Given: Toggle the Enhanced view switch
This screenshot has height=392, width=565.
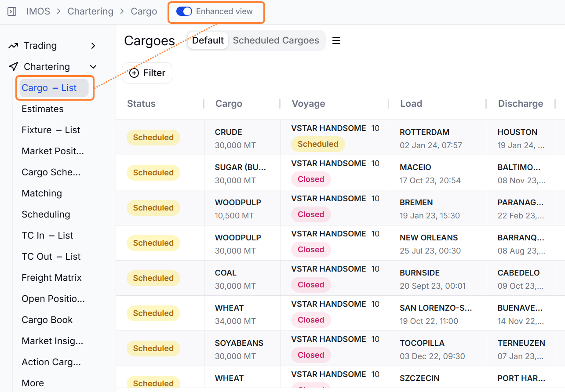Looking at the screenshot, I should [x=184, y=11].
